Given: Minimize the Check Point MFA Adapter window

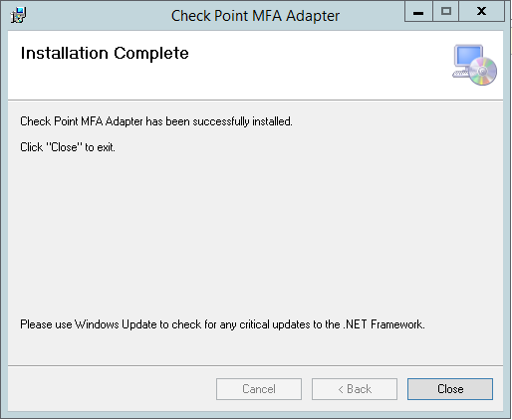Looking at the screenshot, I should [x=418, y=12].
